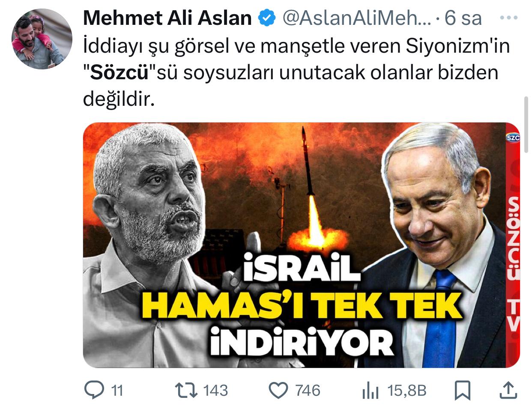Screen dimensions: 532x418
Task: Share tweet using upload arrow icon
Action: [x=508, y=390]
